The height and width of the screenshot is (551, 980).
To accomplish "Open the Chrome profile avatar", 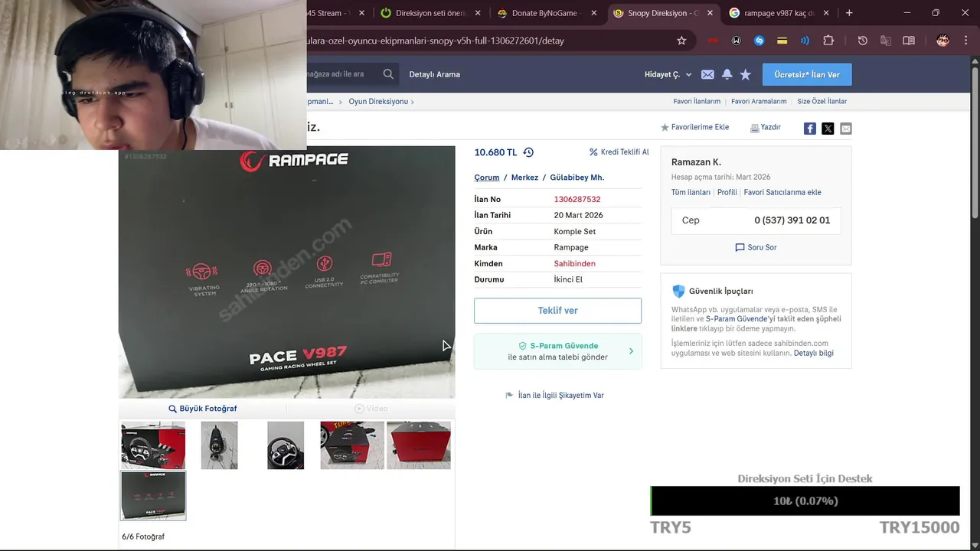I will pos(942,41).
